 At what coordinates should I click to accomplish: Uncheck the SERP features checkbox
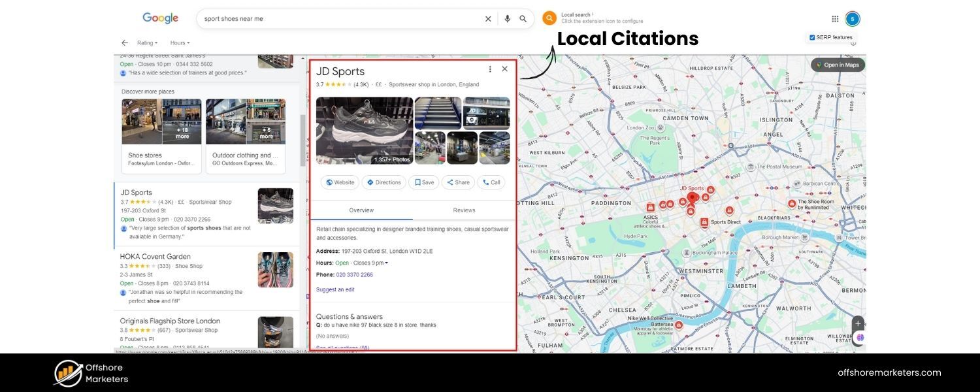[x=811, y=37]
